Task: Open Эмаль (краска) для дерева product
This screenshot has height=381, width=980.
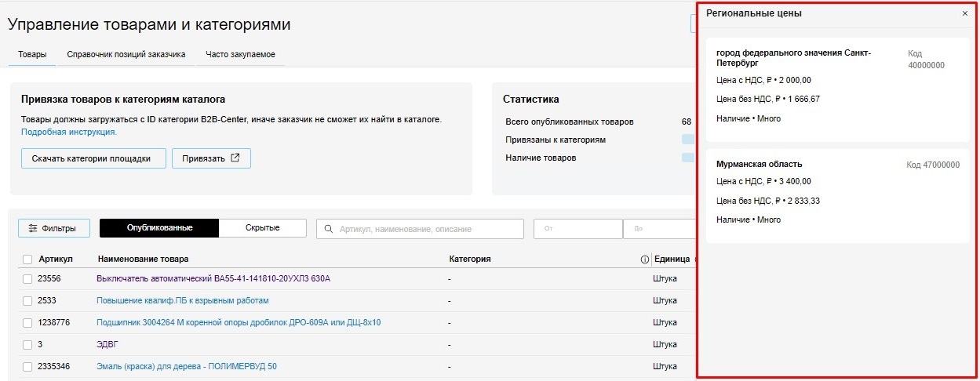Action: click(x=186, y=366)
